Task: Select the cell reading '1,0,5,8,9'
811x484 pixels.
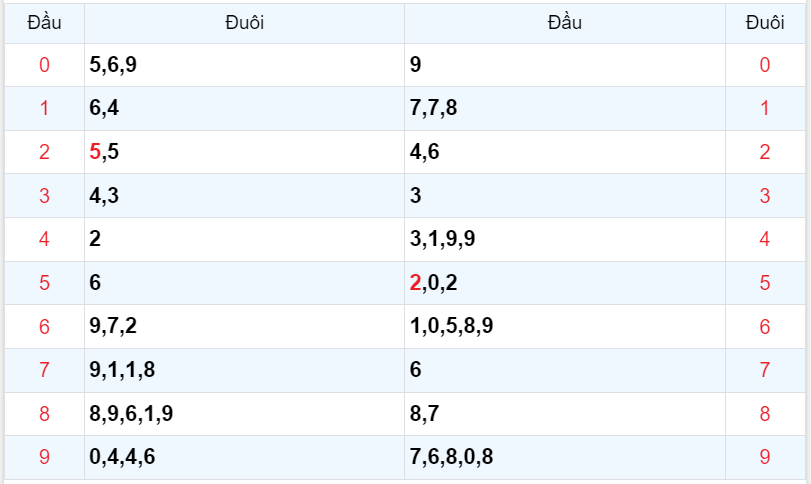Action: coord(451,326)
